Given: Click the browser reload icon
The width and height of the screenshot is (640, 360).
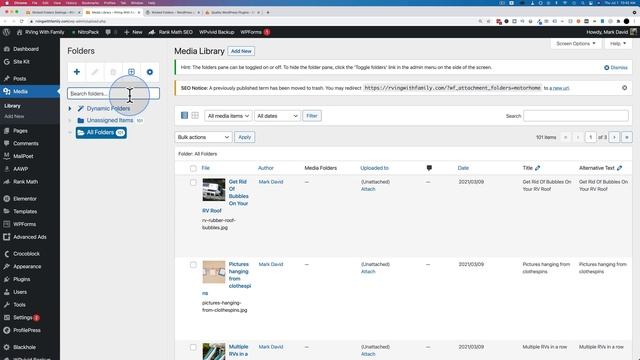Looking at the screenshot, I should point(22,21).
